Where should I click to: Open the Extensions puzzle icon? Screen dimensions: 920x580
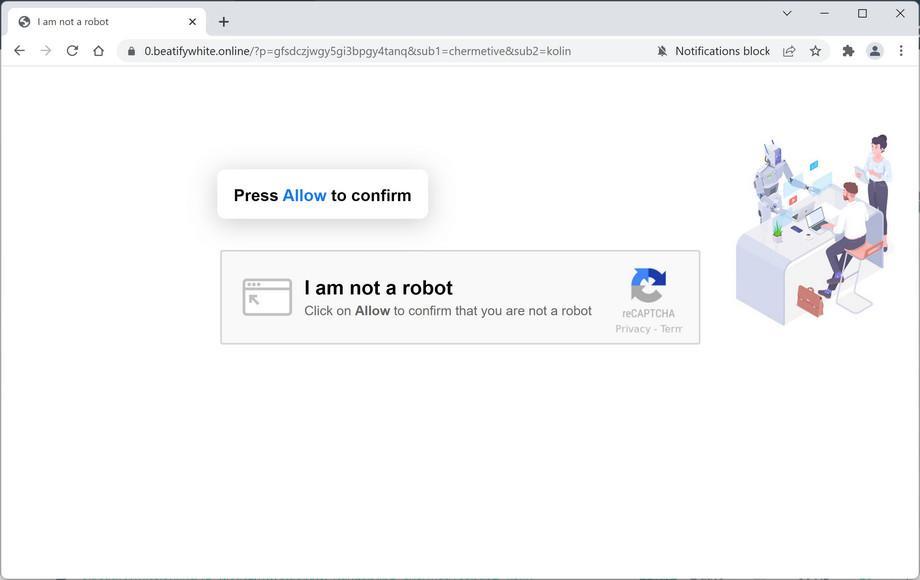[x=848, y=51]
